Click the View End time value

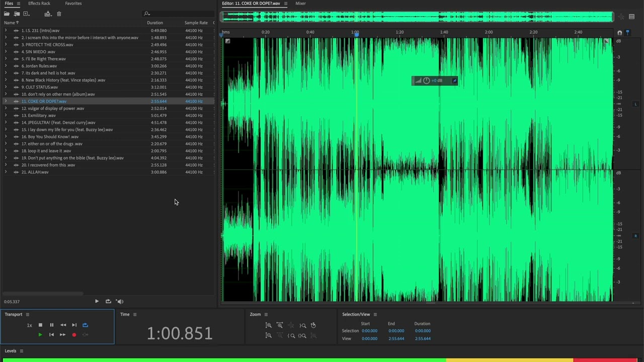click(396, 339)
